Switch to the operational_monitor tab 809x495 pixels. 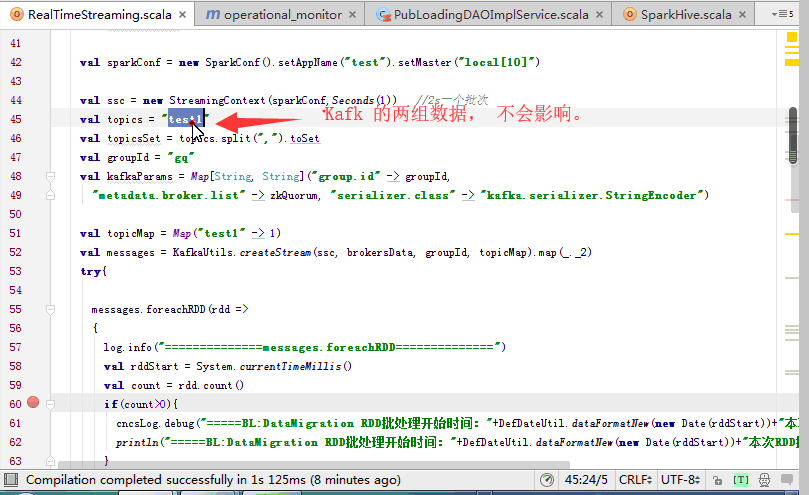pos(281,15)
